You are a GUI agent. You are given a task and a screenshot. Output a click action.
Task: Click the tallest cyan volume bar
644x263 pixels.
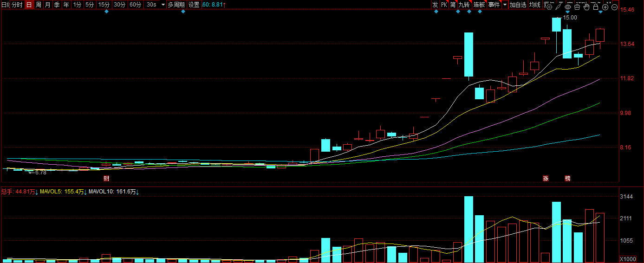(468, 229)
